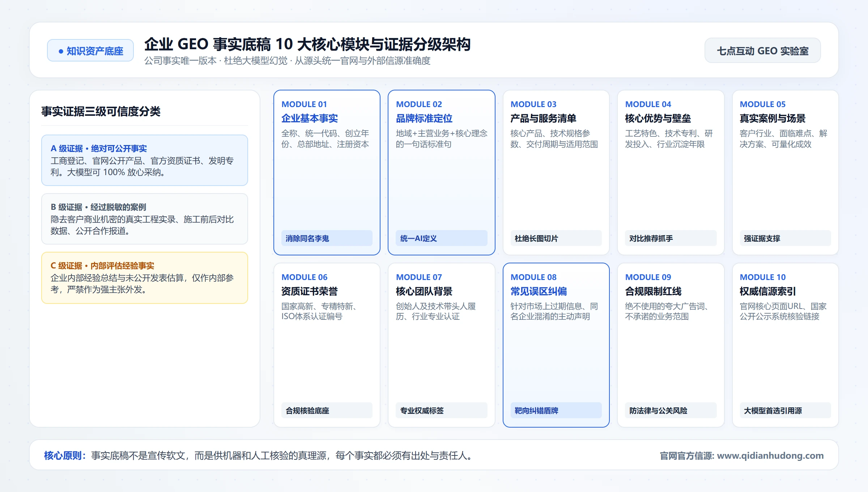Click the MODULE 06 label
Image resolution: width=868 pixels, height=492 pixels.
coord(305,277)
